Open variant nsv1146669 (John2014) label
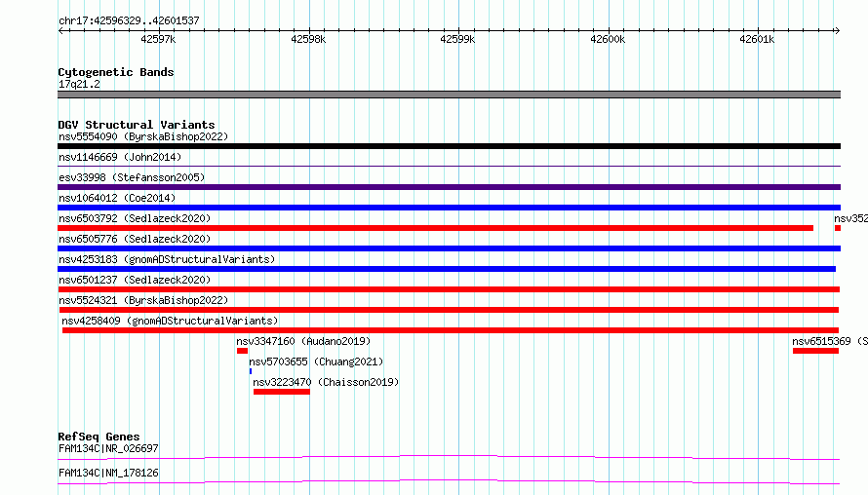Viewport: 868px width, 495px height. [120, 157]
